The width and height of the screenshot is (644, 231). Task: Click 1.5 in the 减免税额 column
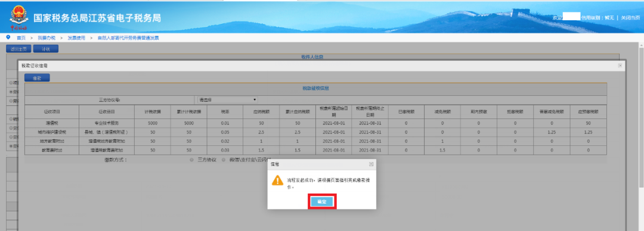(x=442, y=150)
